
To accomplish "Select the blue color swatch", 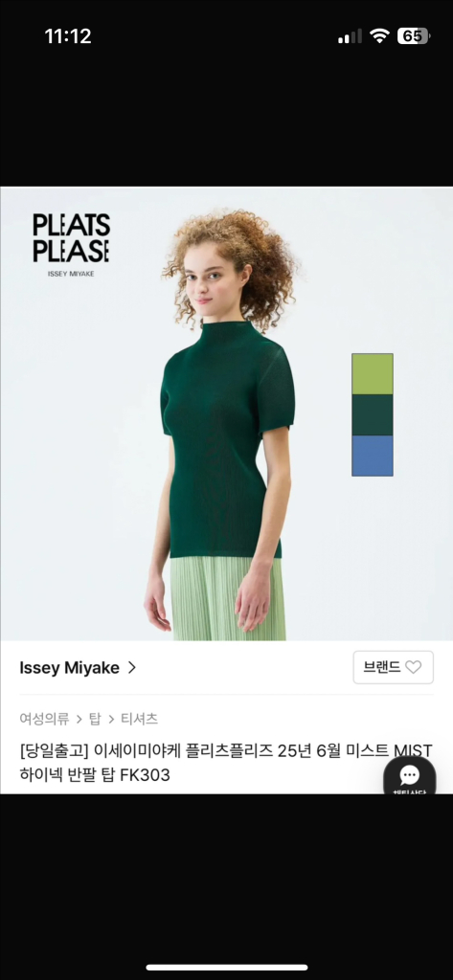I will point(373,456).
